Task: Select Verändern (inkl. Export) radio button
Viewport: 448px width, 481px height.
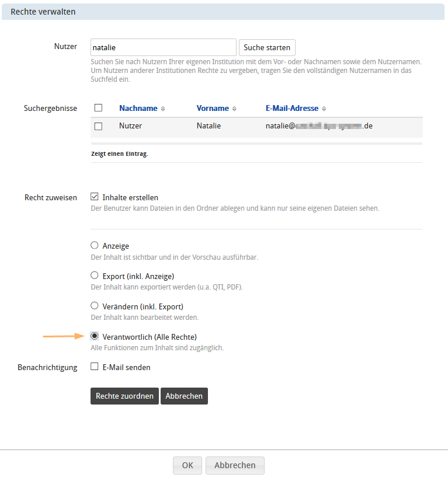Action: coord(95,306)
